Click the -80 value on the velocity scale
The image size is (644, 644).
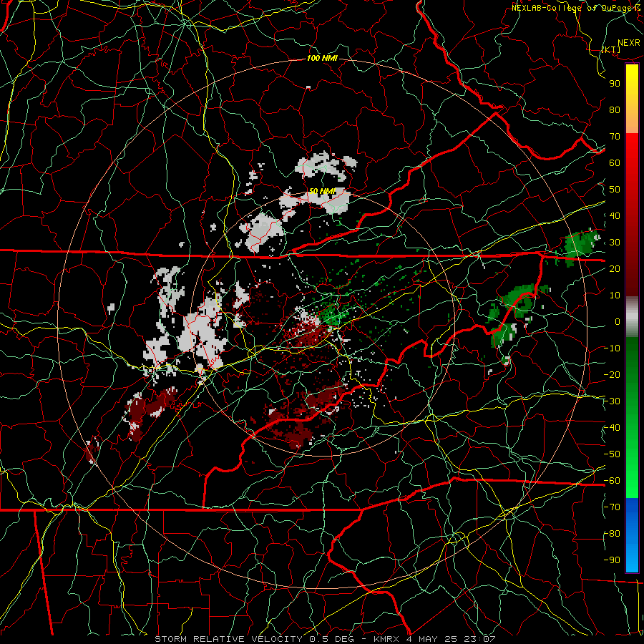612,534
